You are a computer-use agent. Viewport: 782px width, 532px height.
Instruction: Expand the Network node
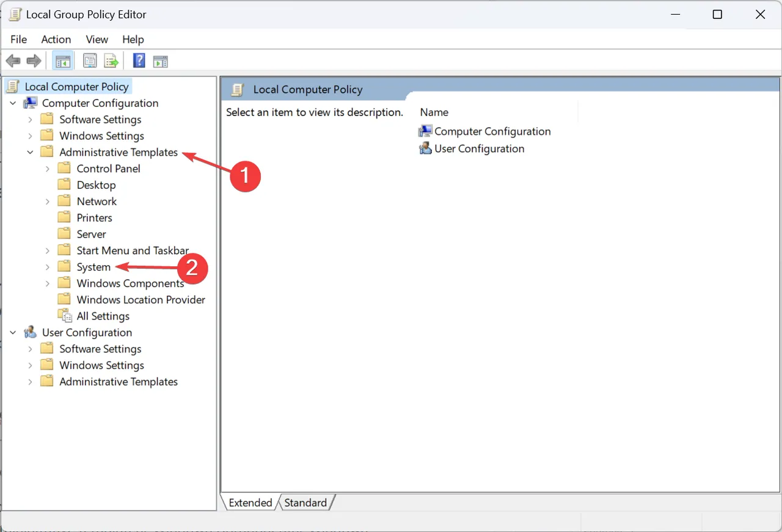click(48, 202)
